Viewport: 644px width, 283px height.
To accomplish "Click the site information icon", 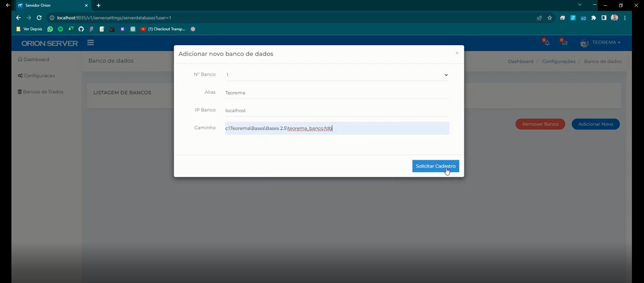I will [52, 18].
